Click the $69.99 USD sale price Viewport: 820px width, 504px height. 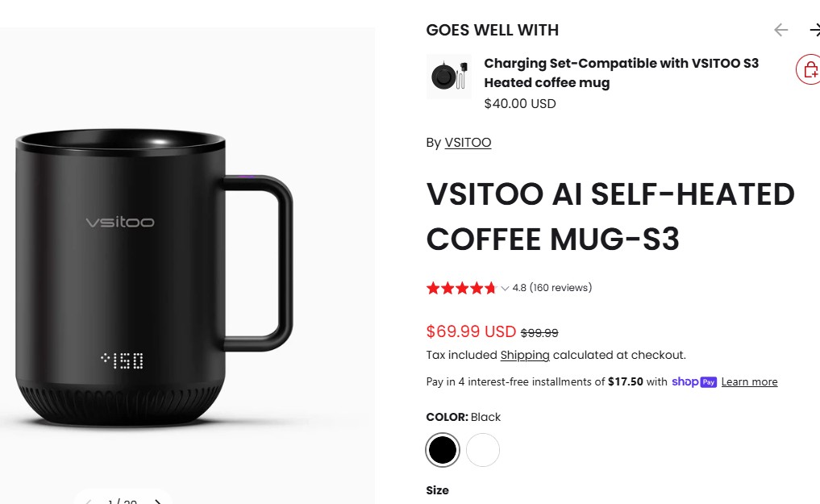(x=471, y=331)
